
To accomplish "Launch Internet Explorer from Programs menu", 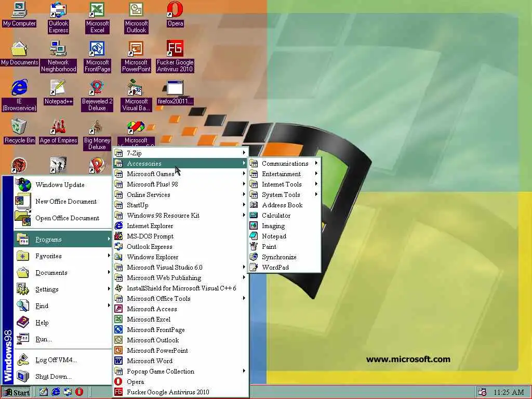I will (180, 226).
